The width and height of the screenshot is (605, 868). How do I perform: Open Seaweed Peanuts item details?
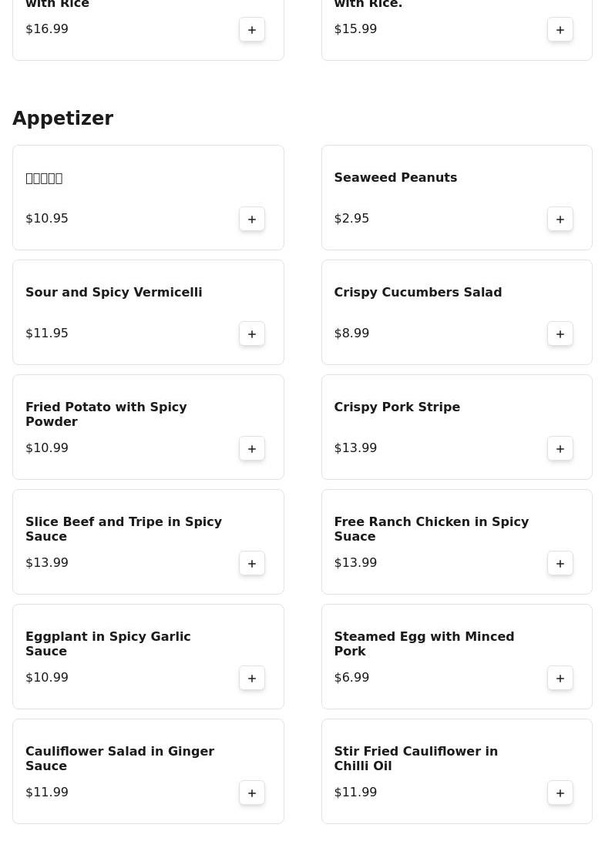pyautogui.click(x=395, y=178)
